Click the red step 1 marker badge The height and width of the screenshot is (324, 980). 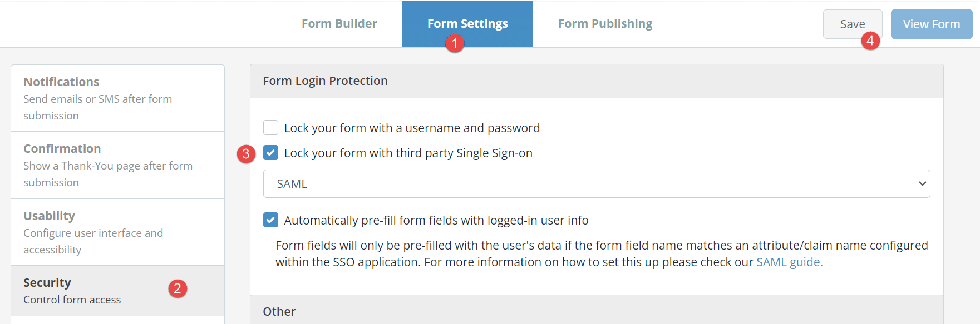click(x=455, y=43)
